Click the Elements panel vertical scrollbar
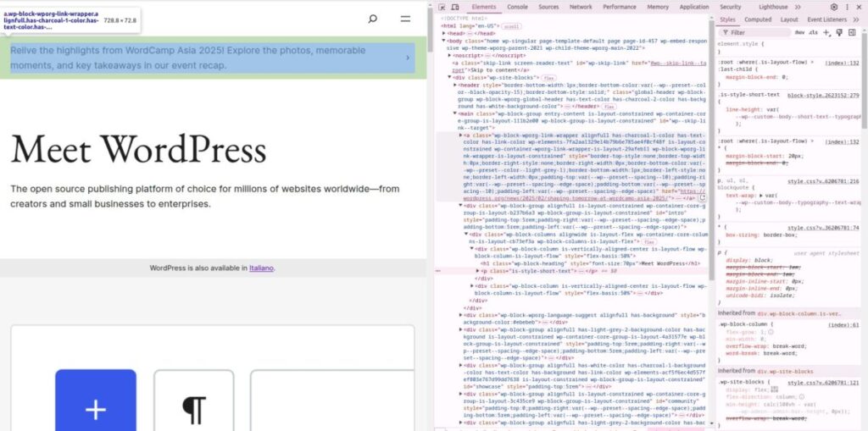This screenshot has width=868, height=431. pos(712,149)
